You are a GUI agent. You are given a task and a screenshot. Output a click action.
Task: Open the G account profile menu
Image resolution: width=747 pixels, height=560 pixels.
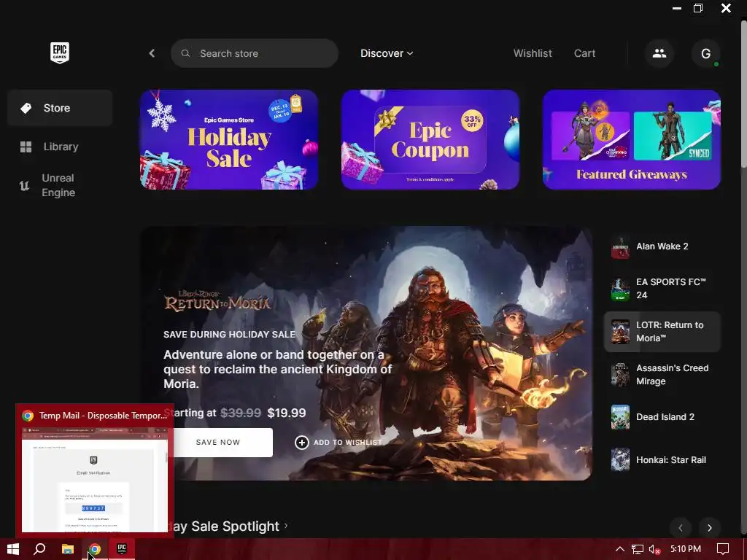pos(706,53)
